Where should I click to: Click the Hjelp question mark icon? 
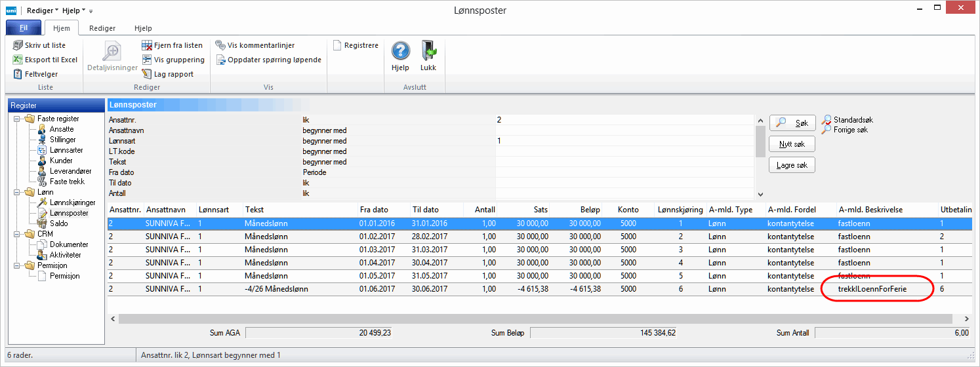(x=400, y=50)
